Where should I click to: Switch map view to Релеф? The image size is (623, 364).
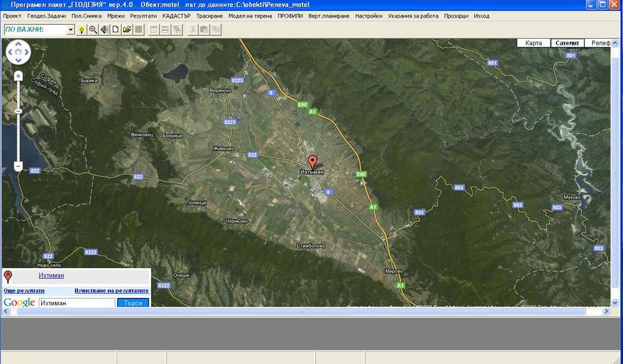point(598,43)
